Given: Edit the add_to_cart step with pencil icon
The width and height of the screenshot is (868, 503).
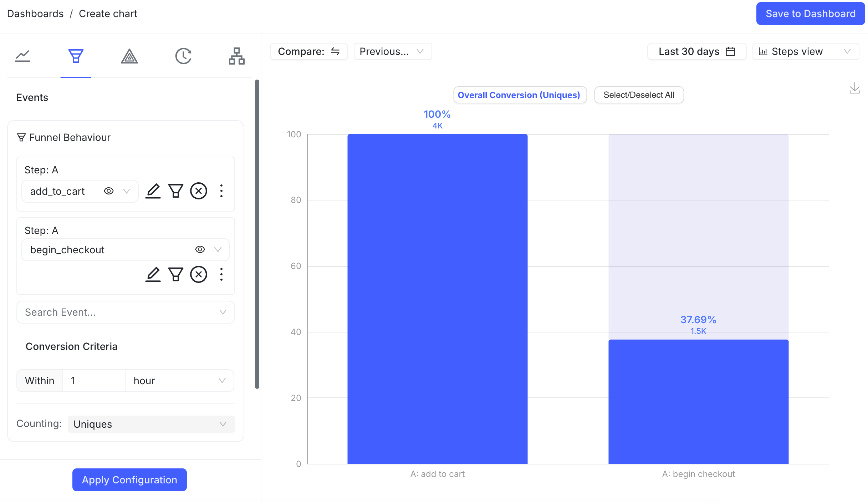Looking at the screenshot, I should click(x=153, y=191).
